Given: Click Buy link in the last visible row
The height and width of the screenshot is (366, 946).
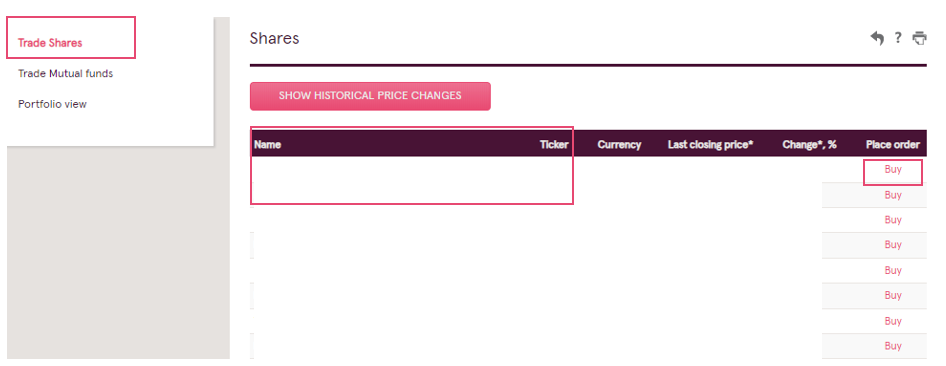Looking at the screenshot, I should click(x=893, y=346).
